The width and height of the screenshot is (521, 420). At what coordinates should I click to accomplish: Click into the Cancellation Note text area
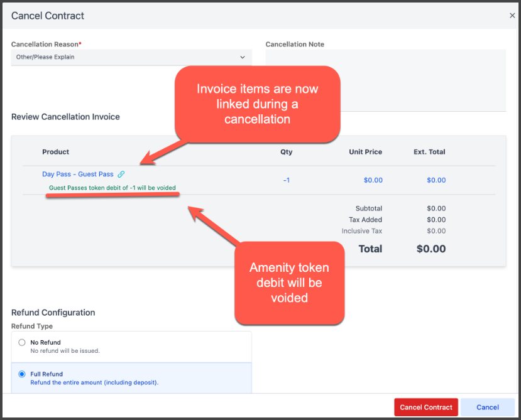tap(385, 80)
